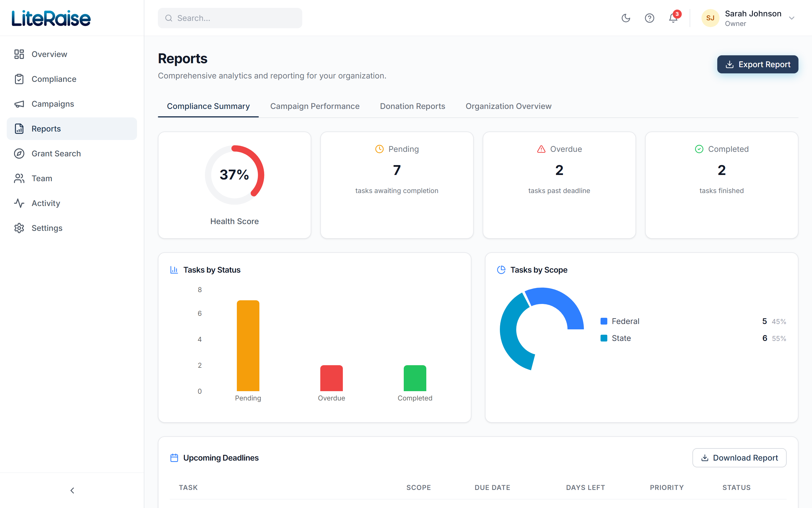
Task: Click the pending count 7
Action: tap(397, 170)
